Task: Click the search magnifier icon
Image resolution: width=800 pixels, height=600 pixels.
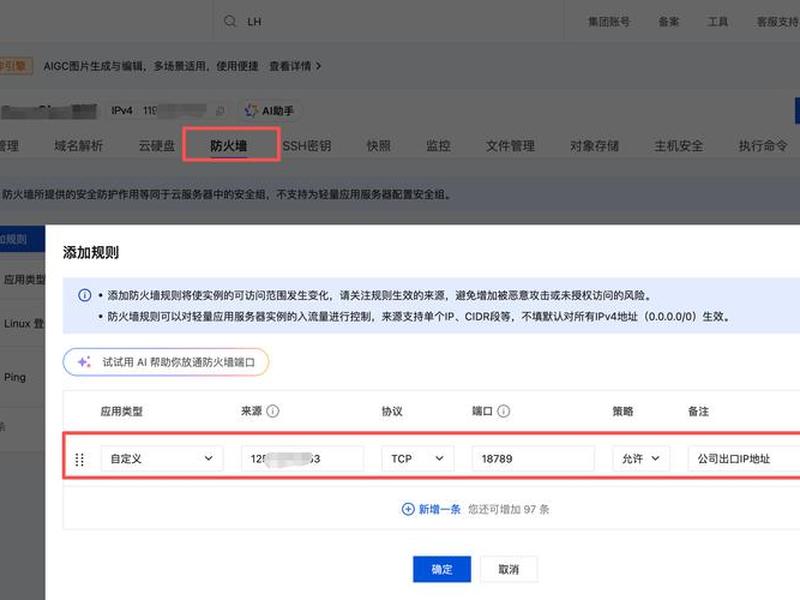Action: (x=230, y=21)
